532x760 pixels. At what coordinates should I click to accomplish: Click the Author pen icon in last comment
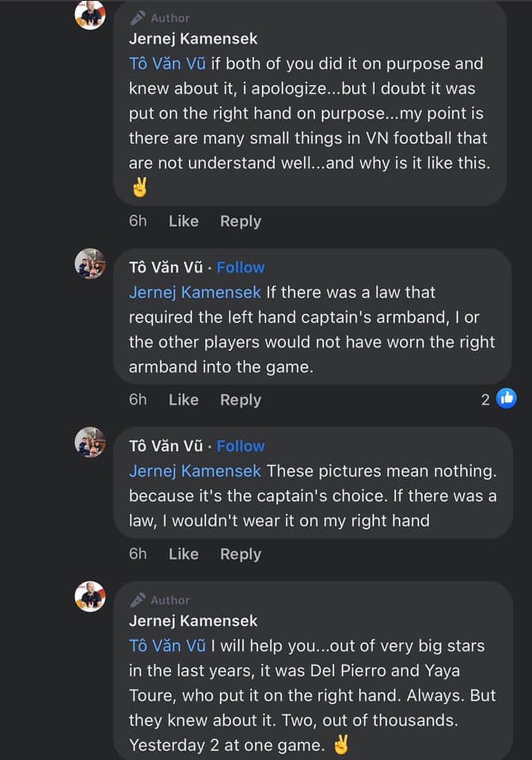coord(138,600)
